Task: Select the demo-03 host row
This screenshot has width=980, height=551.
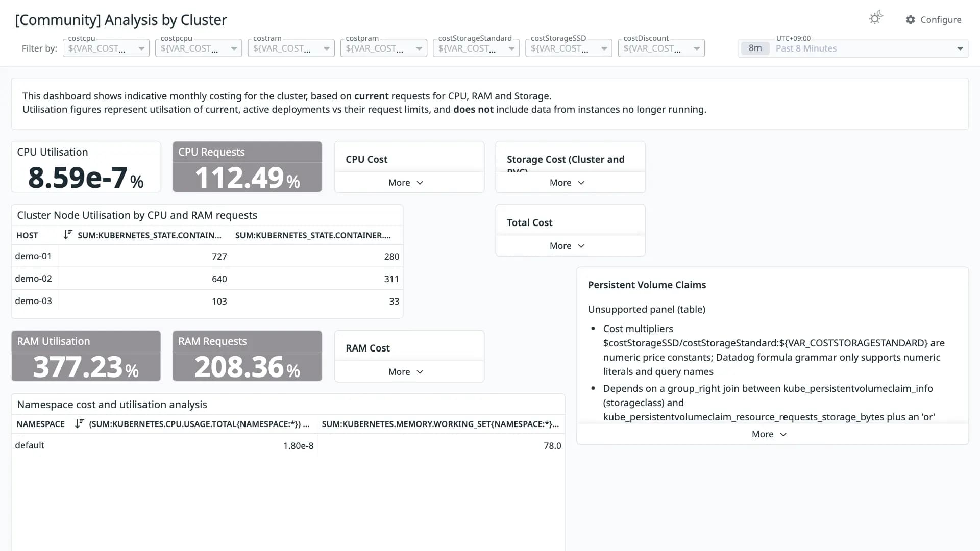Action: tap(207, 301)
